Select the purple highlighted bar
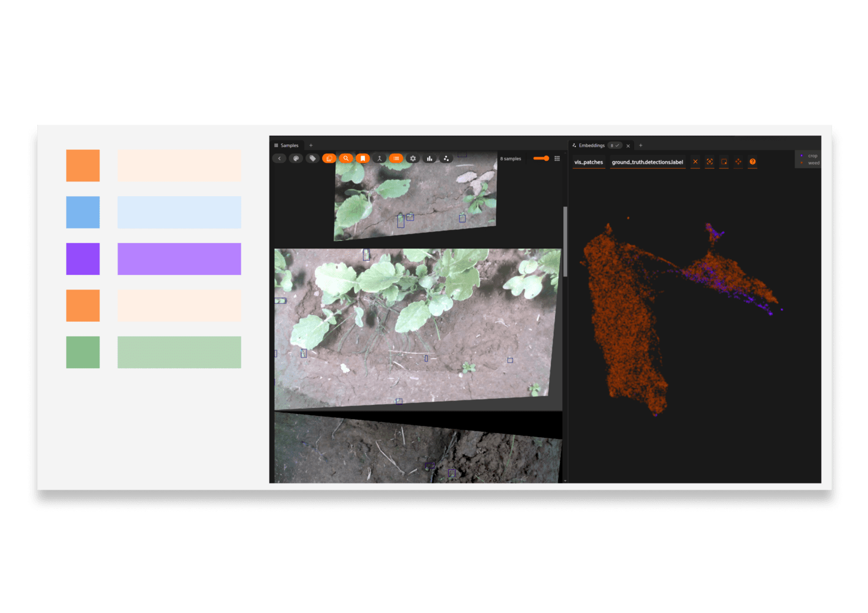Screen dimensions: 868x613 (x=179, y=259)
